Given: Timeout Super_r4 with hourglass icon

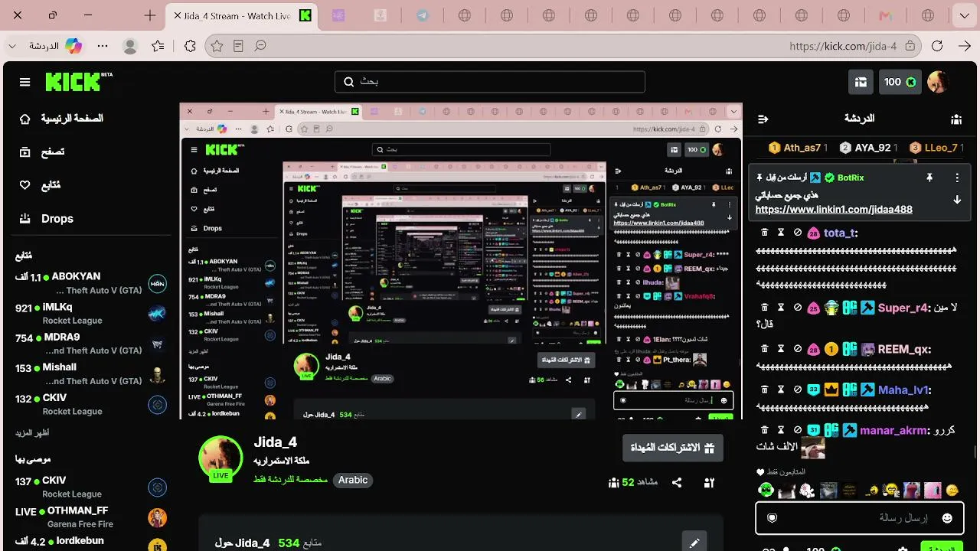Looking at the screenshot, I should click(x=781, y=308).
